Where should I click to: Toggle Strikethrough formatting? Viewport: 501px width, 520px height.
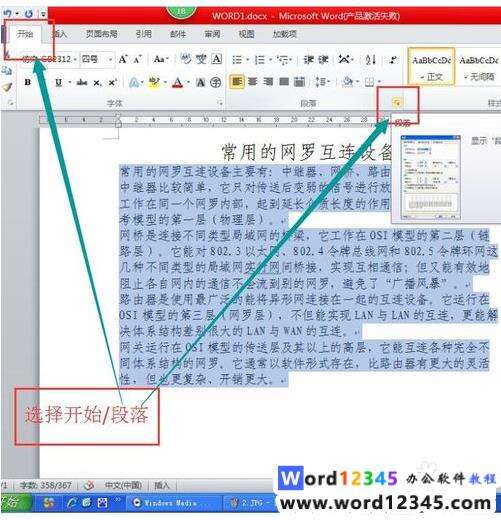pos(82,82)
